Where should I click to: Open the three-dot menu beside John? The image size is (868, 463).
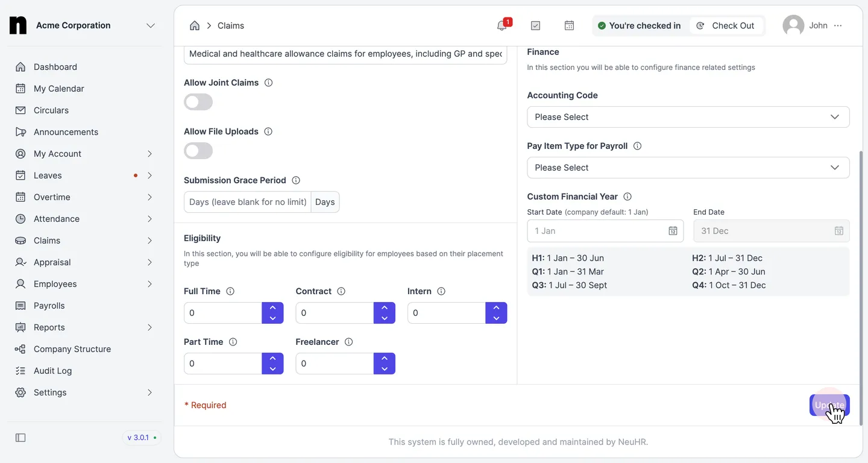[x=838, y=25]
